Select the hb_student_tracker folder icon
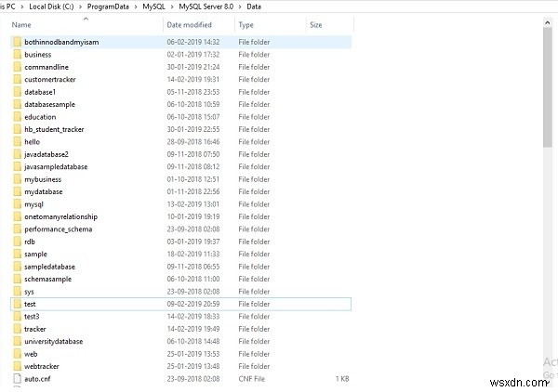The width and height of the screenshot is (558, 392). click(17, 129)
